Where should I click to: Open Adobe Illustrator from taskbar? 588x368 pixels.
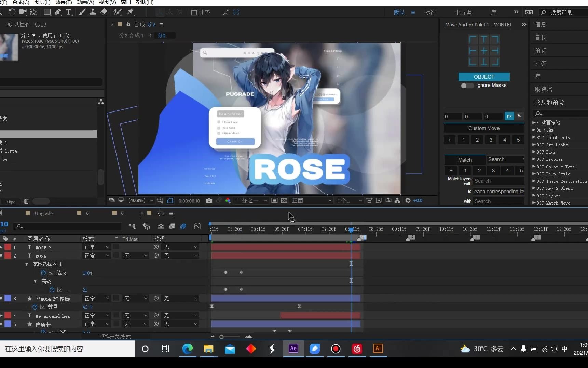pyautogui.click(x=378, y=349)
